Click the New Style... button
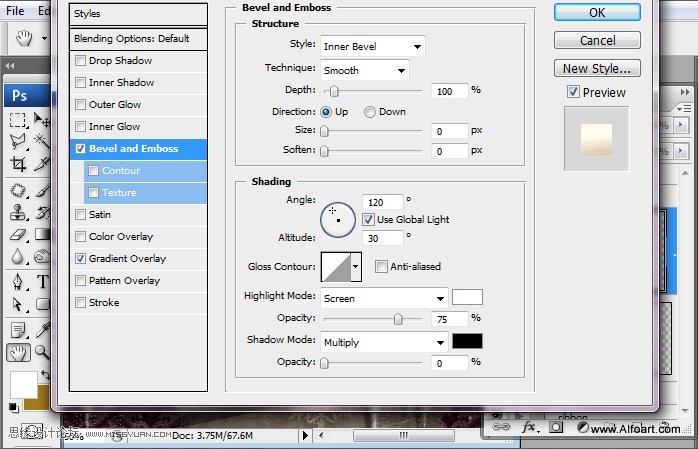The height and width of the screenshot is (449, 698). tap(597, 69)
